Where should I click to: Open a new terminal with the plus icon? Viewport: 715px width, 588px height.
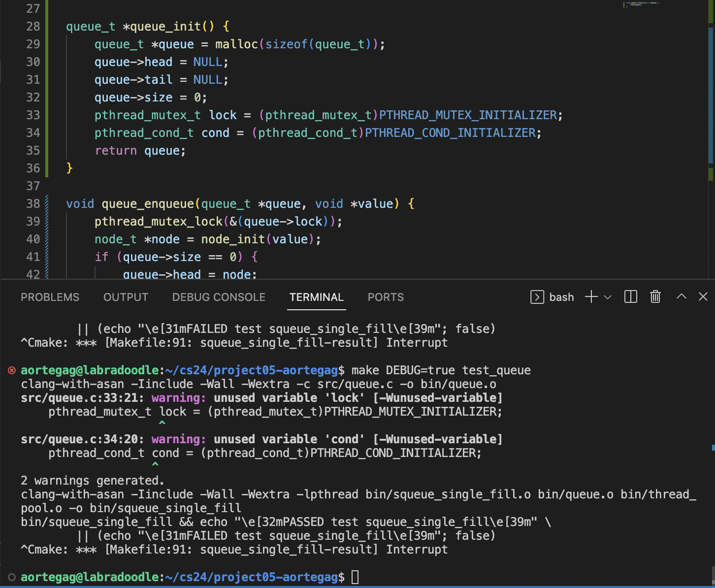pyautogui.click(x=591, y=297)
